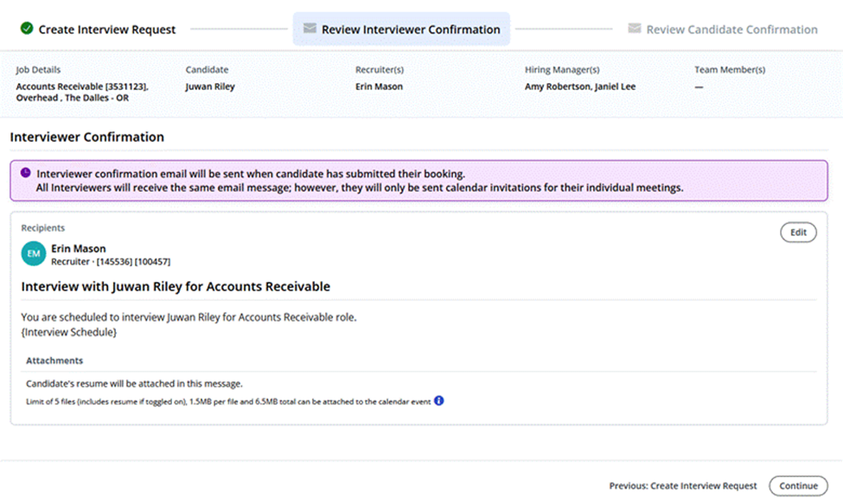Click the EM avatar for Erin Mason
The image size is (843, 504).
(34, 253)
